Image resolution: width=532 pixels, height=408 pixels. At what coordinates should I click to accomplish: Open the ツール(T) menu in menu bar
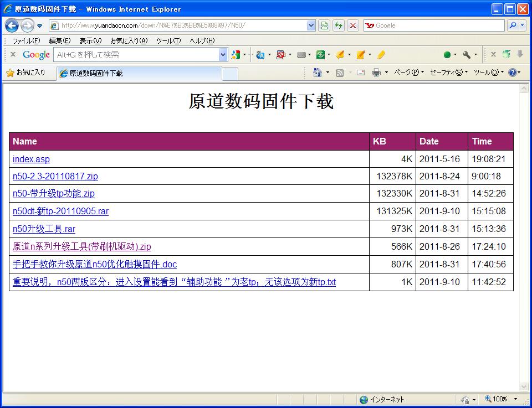click(x=168, y=41)
